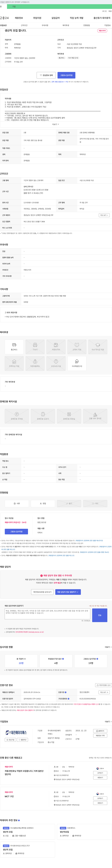Screen dimensions: 112x868
Task: Click the 거짓구인광고 신고 button
Action: (104, 685)
